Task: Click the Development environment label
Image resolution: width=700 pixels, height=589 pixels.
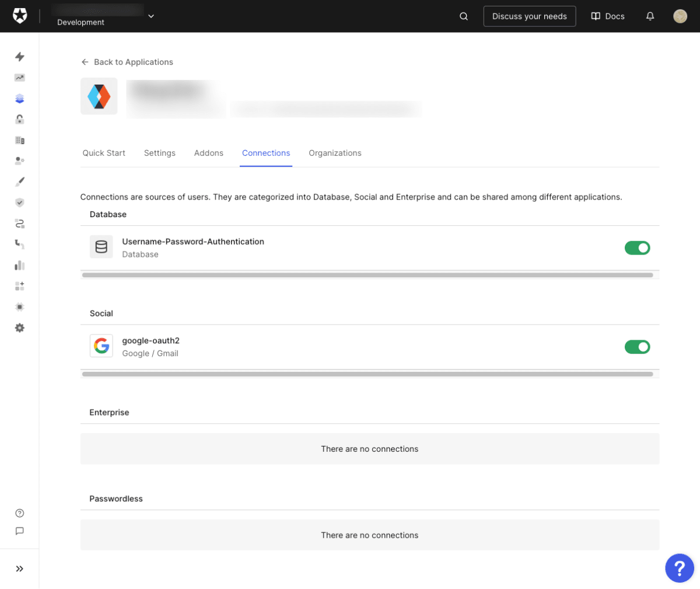Action: (81, 22)
